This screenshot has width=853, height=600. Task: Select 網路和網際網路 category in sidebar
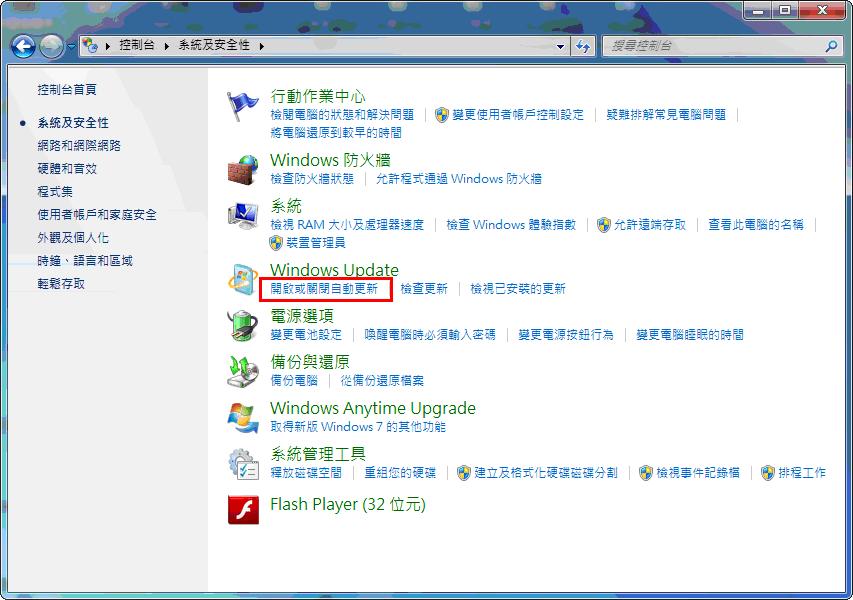click(x=79, y=146)
